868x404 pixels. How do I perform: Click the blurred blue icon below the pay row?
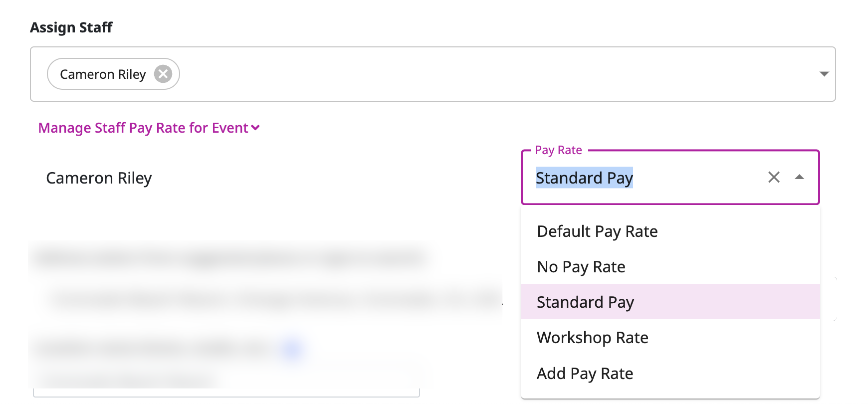[x=292, y=349]
